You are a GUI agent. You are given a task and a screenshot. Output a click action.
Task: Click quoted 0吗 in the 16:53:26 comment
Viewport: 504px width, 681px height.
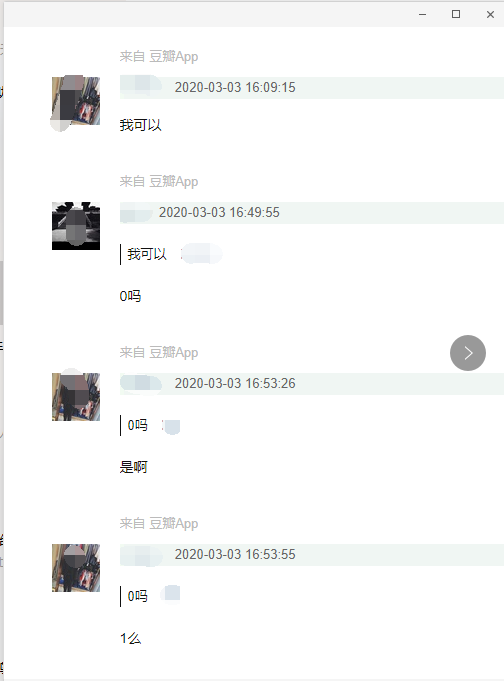(138, 425)
